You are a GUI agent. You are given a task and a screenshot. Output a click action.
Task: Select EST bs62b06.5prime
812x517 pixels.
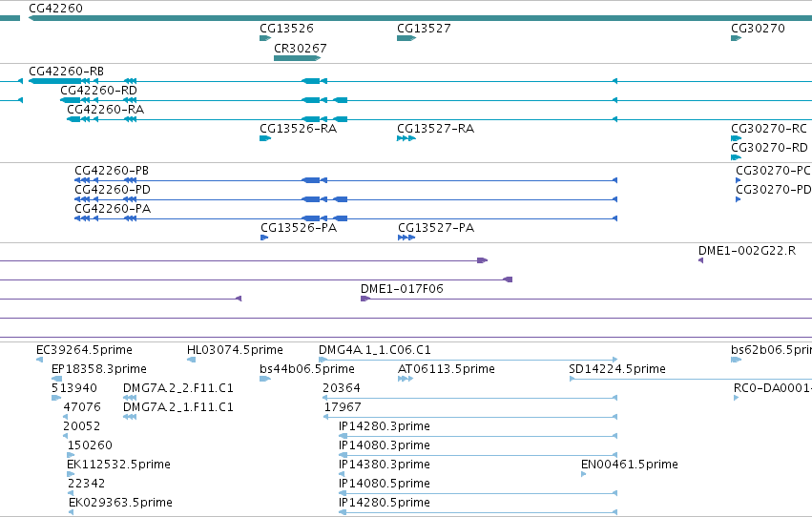[x=737, y=360]
